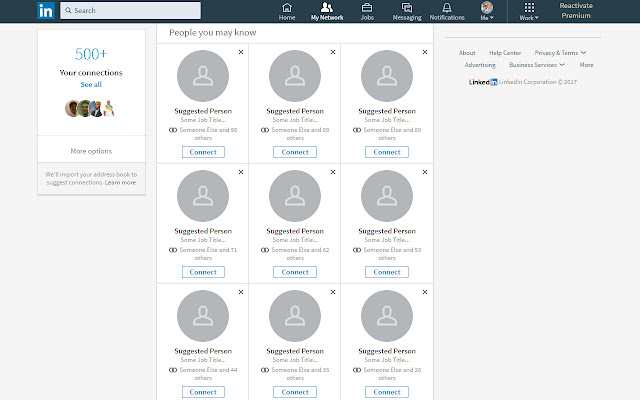Connect with the person sharing 26 others

coord(387,392)
